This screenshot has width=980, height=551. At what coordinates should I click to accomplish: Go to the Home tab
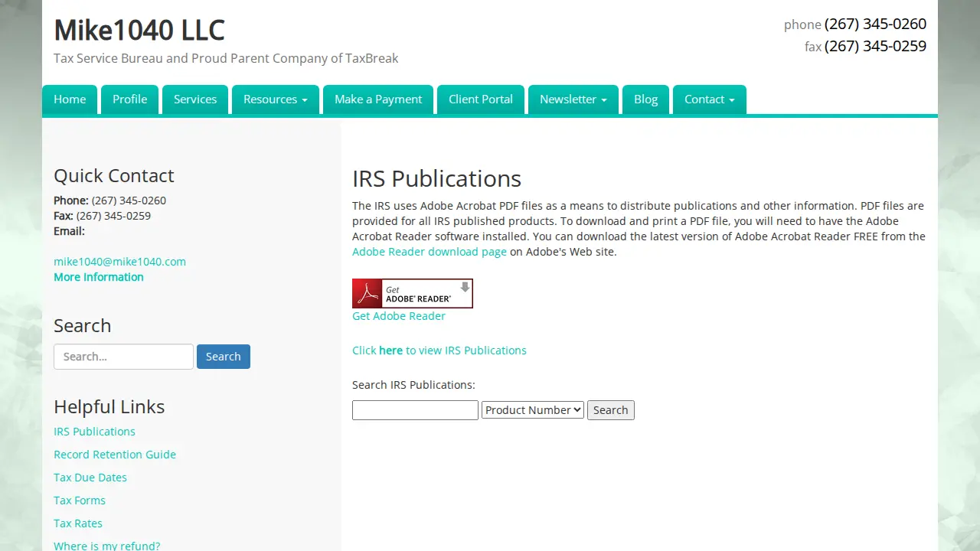click(x=70, y=99)
